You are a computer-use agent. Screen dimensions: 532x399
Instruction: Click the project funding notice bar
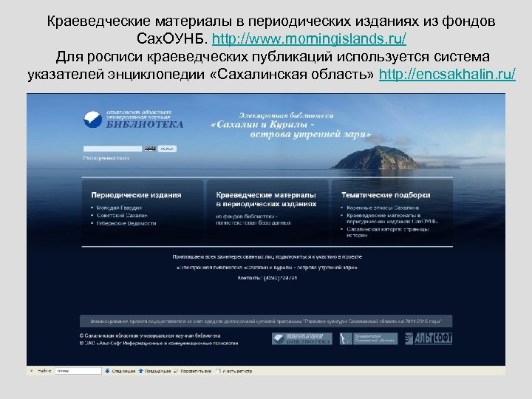266,321
